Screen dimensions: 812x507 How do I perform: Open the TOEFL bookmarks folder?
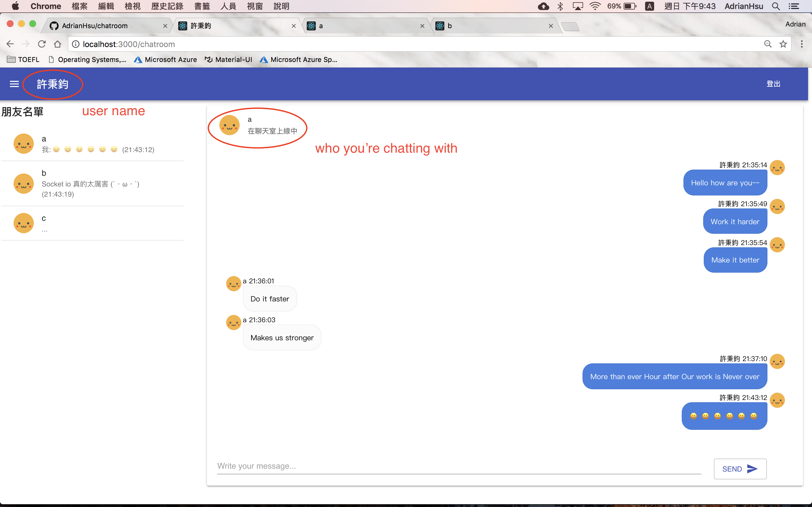[x=23, y=60]
